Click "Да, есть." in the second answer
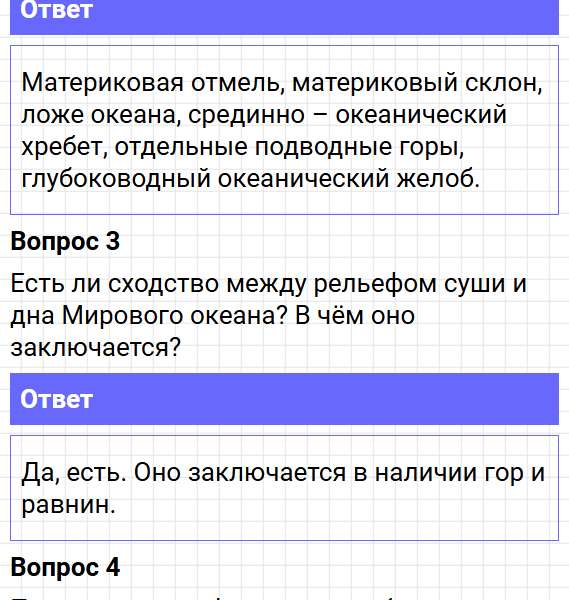The image size is (569, 600). [x=74, y=472]
